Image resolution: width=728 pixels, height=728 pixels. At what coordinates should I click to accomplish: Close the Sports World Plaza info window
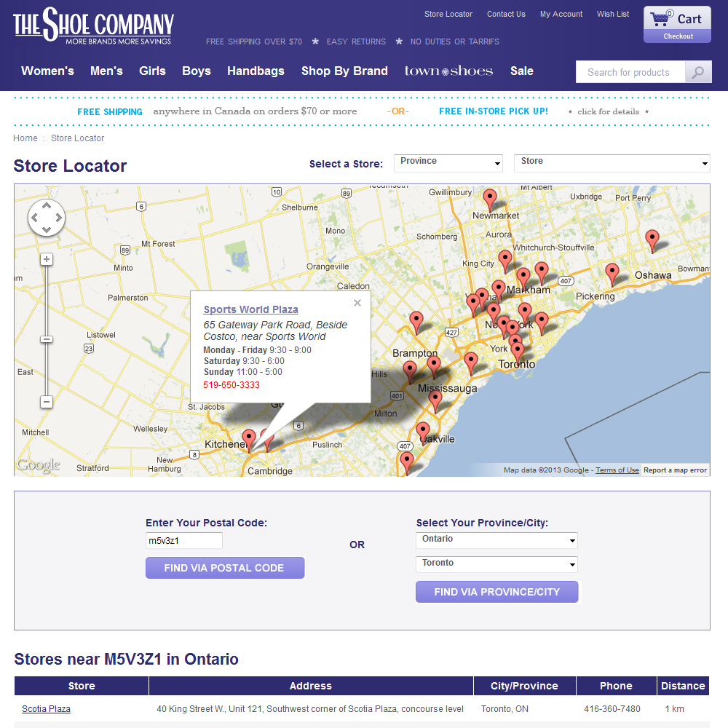(357, 303)
